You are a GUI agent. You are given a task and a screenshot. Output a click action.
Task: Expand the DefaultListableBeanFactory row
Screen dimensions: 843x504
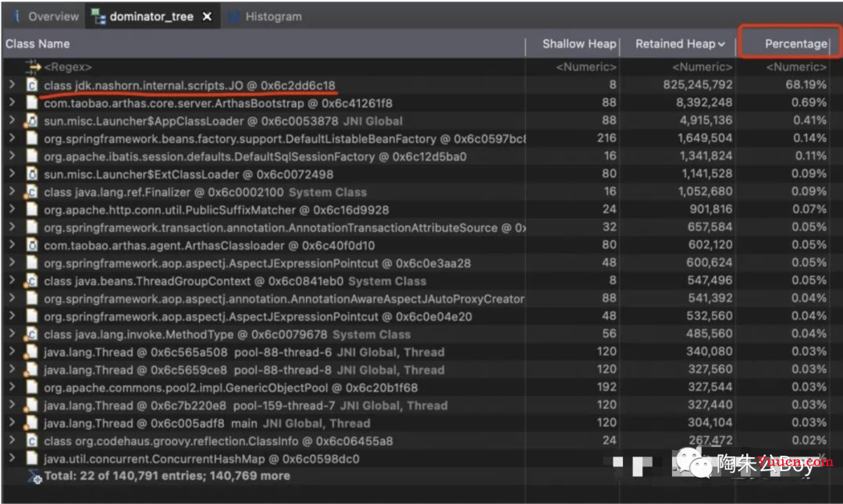pos(12,138)
